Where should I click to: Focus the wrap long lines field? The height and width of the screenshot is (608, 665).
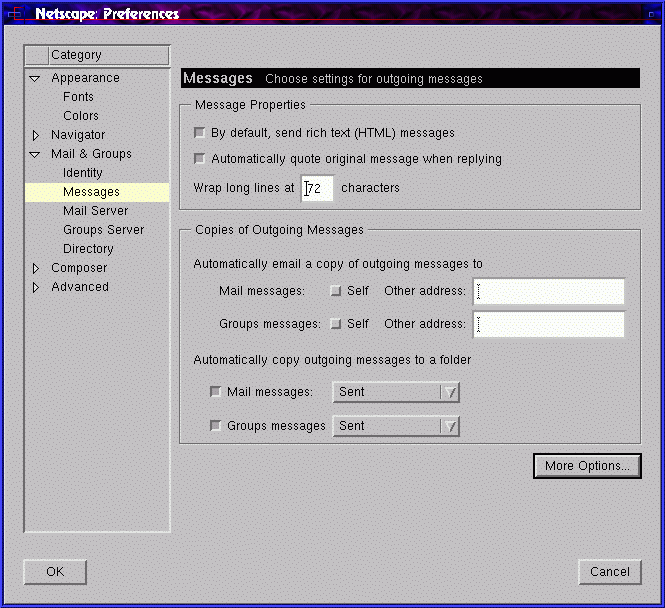[x=317, y=188]
